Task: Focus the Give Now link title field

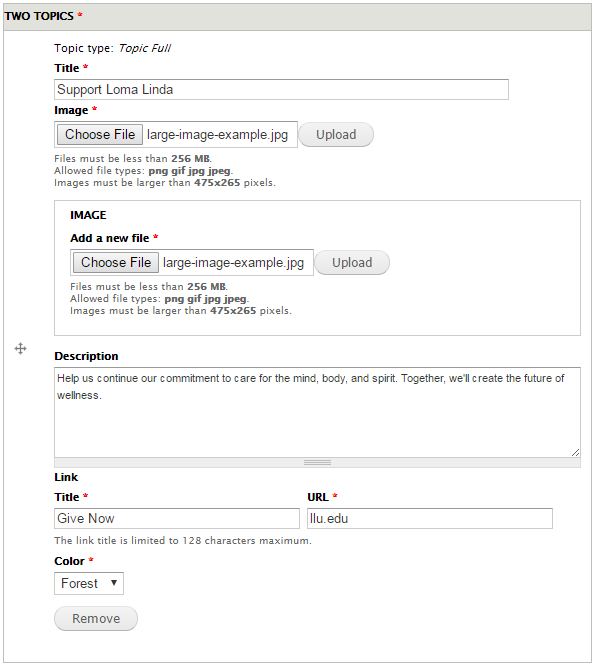Action: click(x=177, y=518)
